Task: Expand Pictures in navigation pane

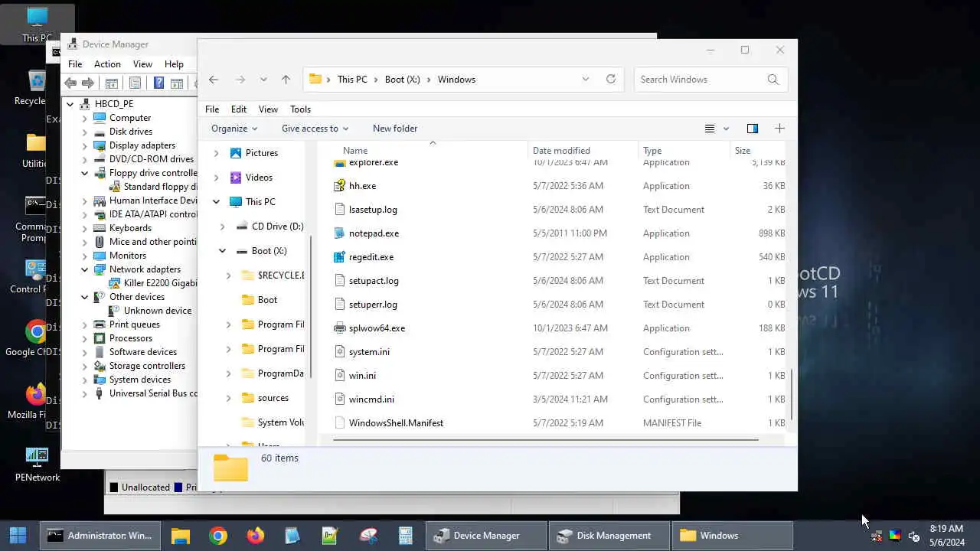Action: point(216,153)
